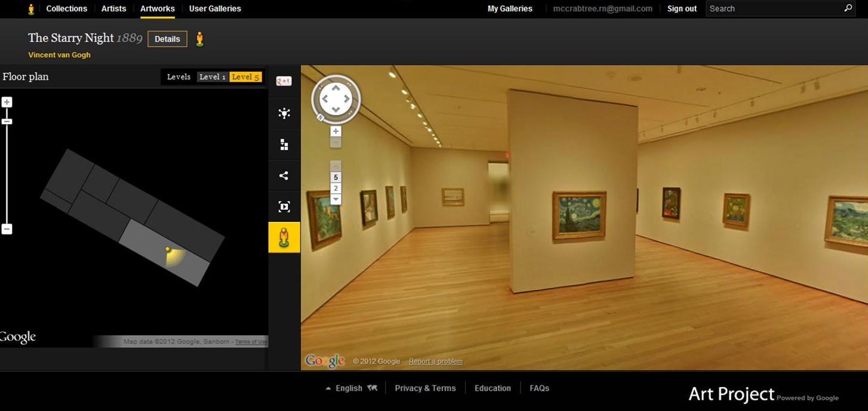Zoom out the floor plan map

[7, 229]
